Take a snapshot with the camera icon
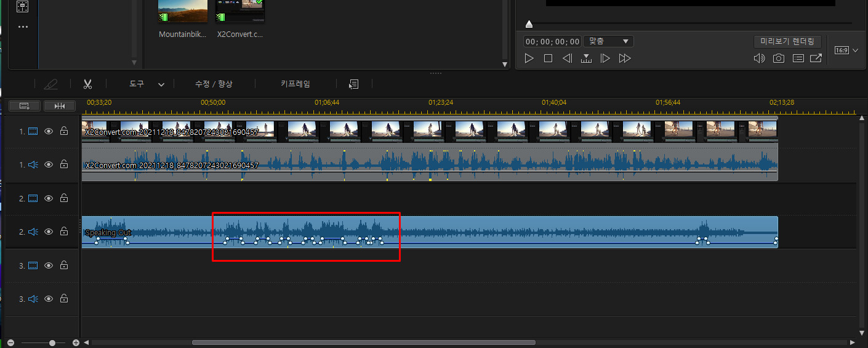Viewport: 868px width, 348px height. [x=779, y=59]
